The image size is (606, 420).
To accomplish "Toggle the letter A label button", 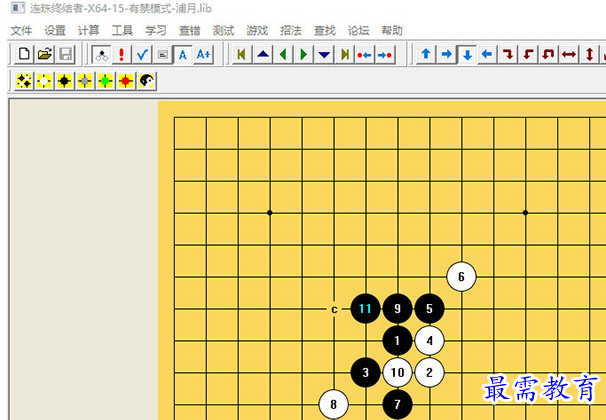I will 183,54.
